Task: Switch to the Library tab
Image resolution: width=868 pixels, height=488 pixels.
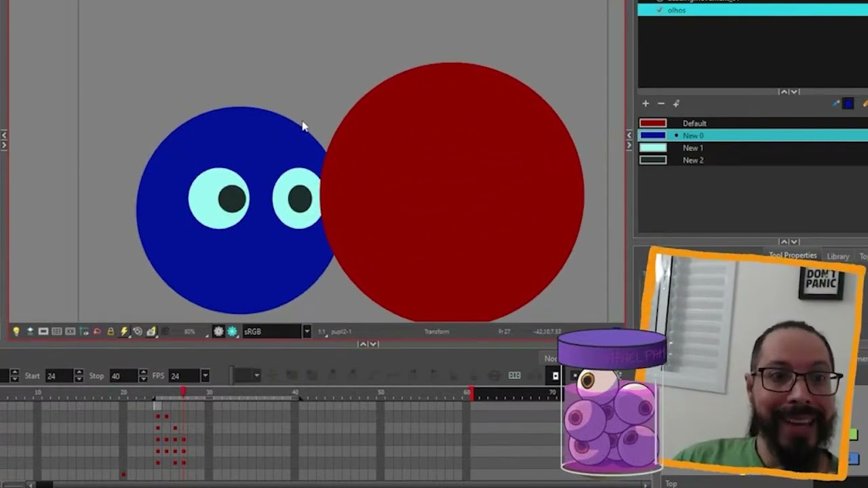Action: pyautogui.click(x=837, y=257)
